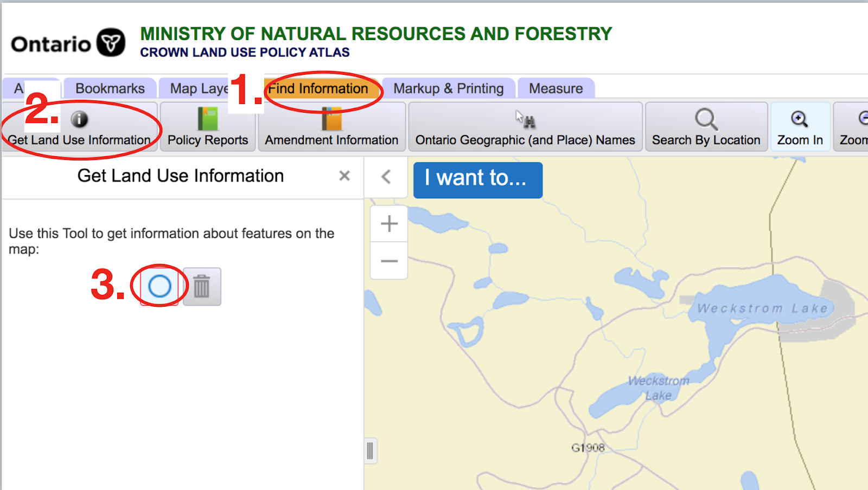868x490 pixels.
Task: Open Policy Reports tool
Action: (208, 127)
